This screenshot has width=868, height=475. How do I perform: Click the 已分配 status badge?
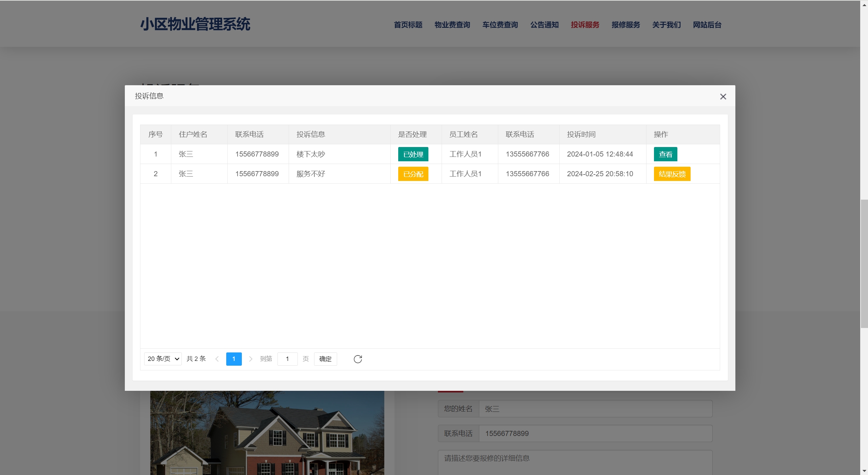tap(413, 174)
